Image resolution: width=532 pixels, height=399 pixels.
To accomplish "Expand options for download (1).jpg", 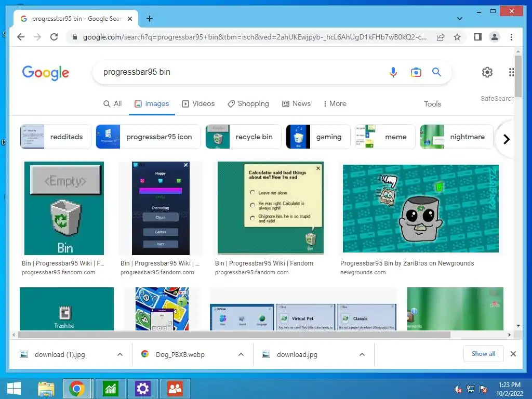I will [x=120, y=354].
